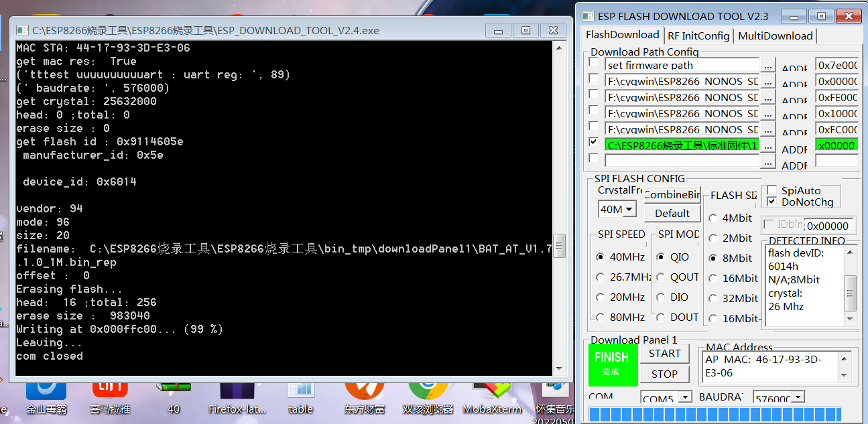Click the IDbind 0x00000 input field
Image resolution: width=868 pixels, height=424 pixels.
830,226
